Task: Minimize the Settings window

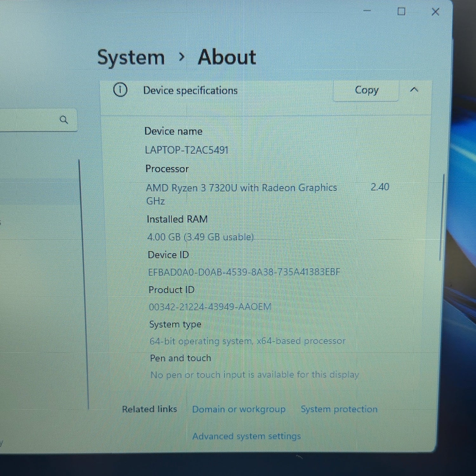Action: (x=367, y=11)
